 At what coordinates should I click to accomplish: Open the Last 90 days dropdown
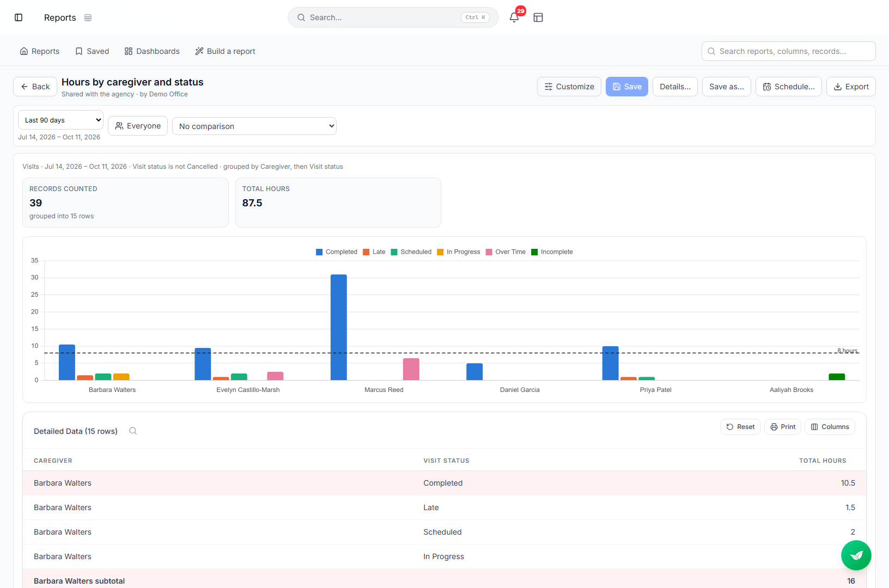(60, 120)
